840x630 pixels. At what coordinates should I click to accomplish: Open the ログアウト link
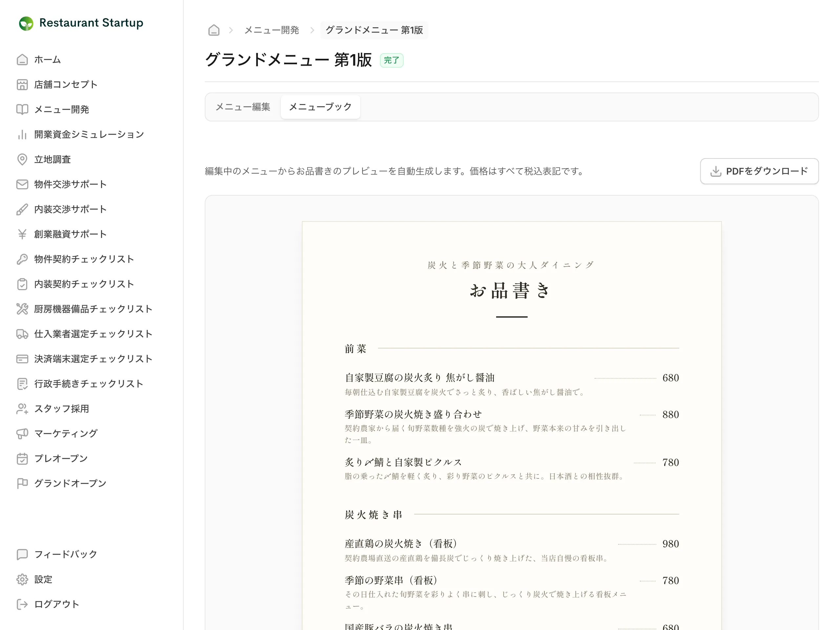56,604
